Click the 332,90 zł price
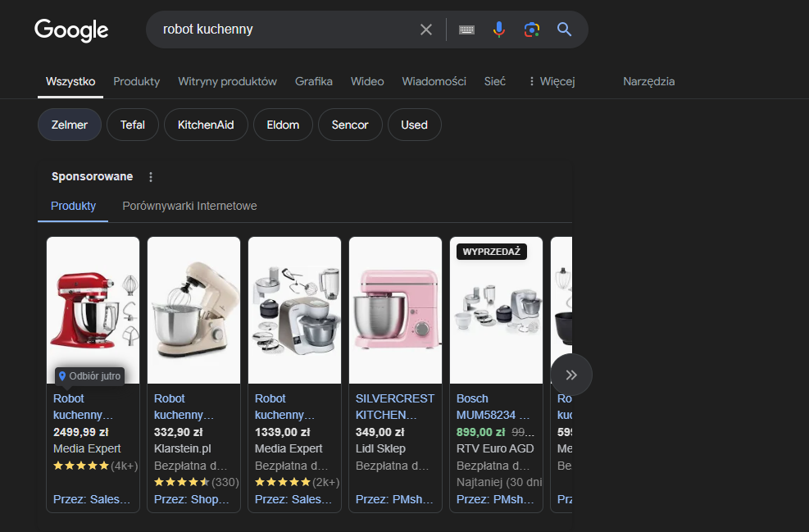The image size is (809, 532). 179,432
